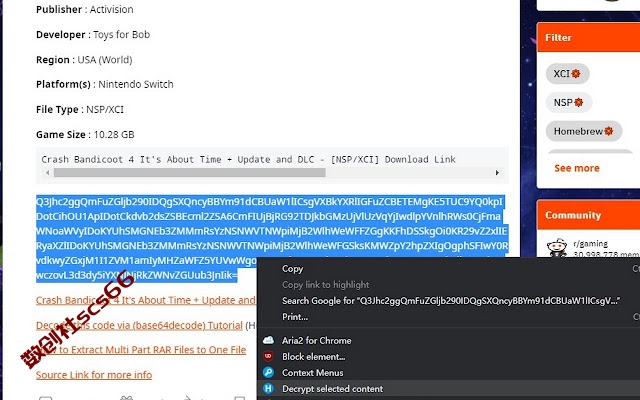Click the orange gear badge on NSP filter

tap(578, 102)
